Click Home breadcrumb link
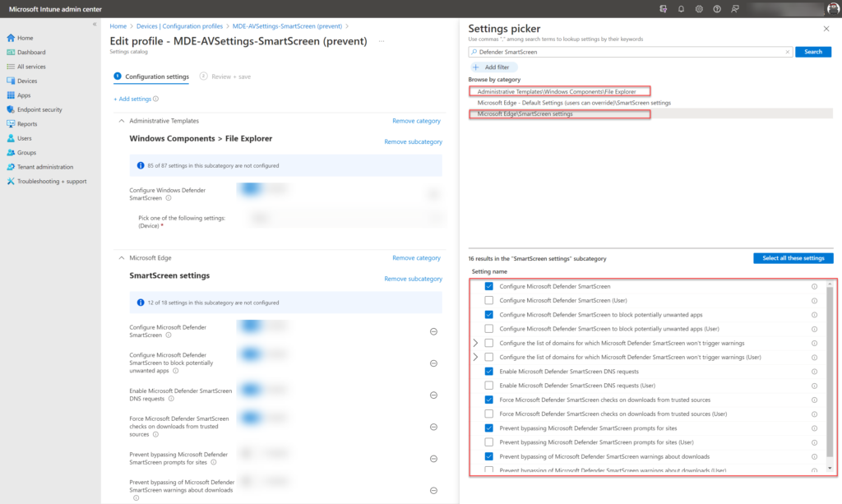 click(x=118, y=26)
